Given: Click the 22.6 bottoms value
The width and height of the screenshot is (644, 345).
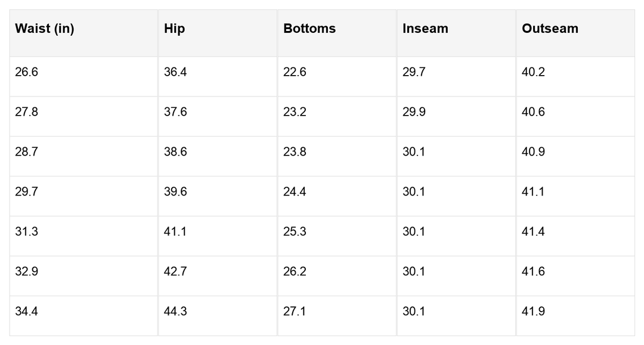Looking at the screenshot, I should 295,72.
